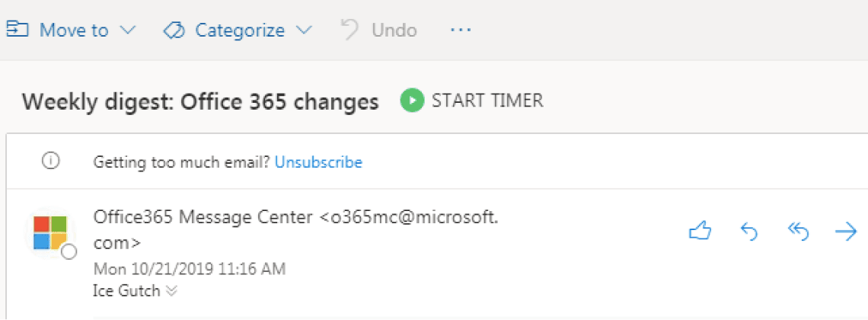The height and width of the screenshot is (320, 868).
Task: Expand recipient details next to Ice Gutch
Action: pyautogui.click(x=171, y=290)
